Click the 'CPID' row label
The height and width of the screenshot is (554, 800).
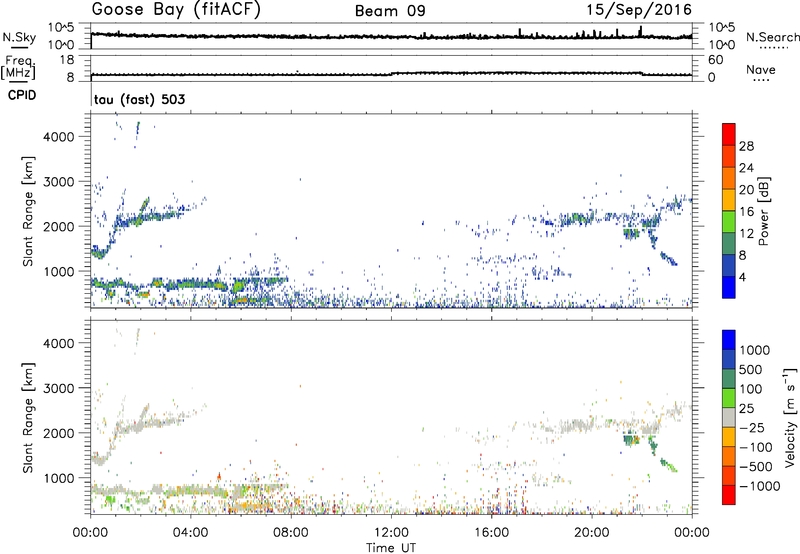[x=22, y=95]
